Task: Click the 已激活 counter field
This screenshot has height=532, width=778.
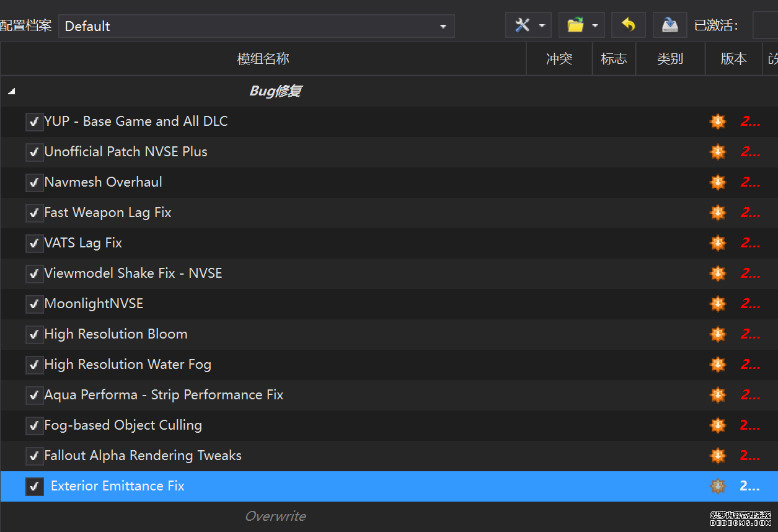Action: point(765,25)
